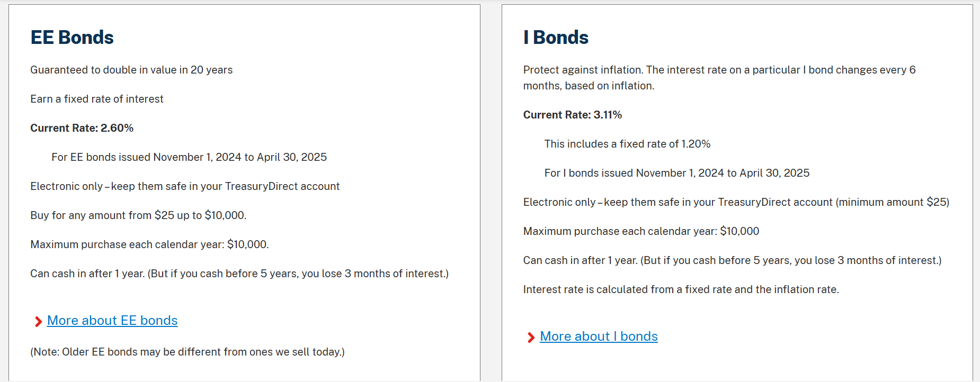This screenshot has width=980, height=382.
Task: Select the "I Bonds" heading
Action: (x=556, y=37)
